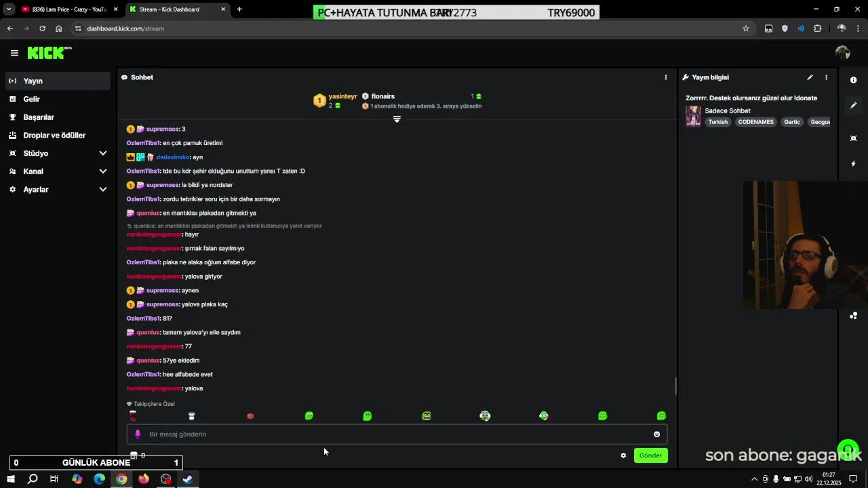Viewport: 868px width, 488px height.
Task: Open Droplar ve ödüller page
Action: (58, 136)
